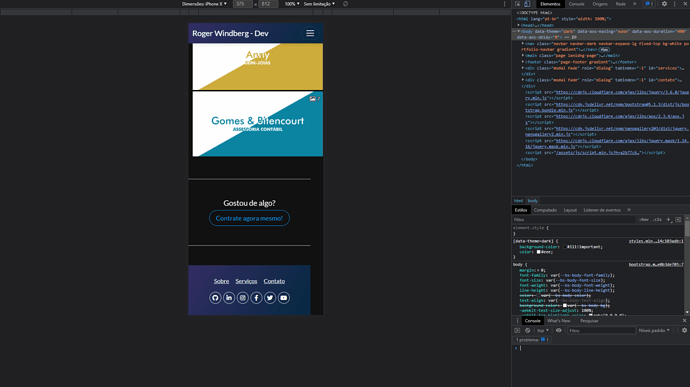
Task: Click the GitHub icon in the footer
Action: pos(215,298)
